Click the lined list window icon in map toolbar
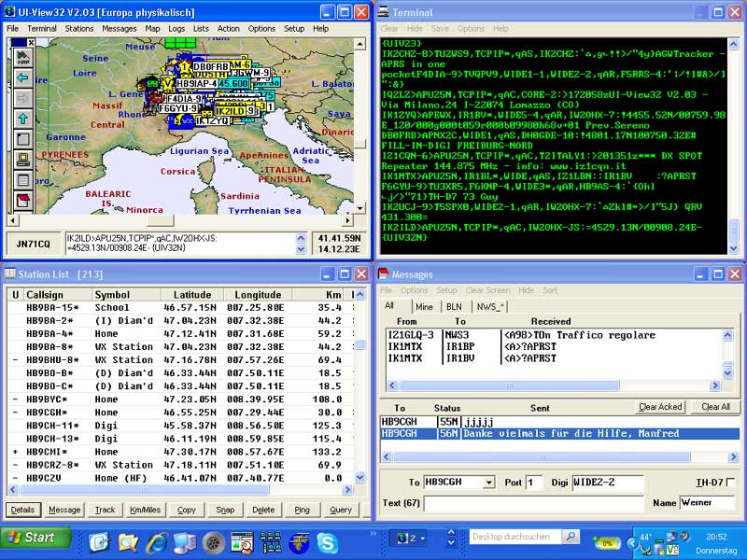The width and height of the screenshot is (747, 560). click(22, 180)
